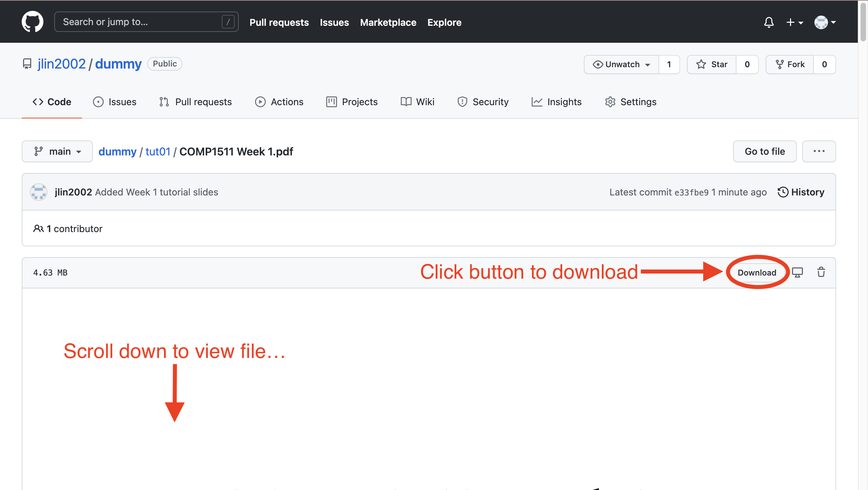
Task: Click the display raw file icon
Action: tap(798, 272)
